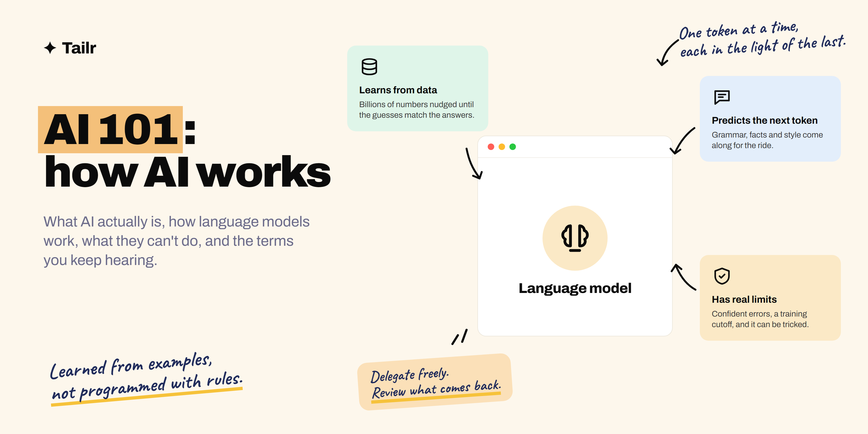Click the red window dot

click(491, 146)
